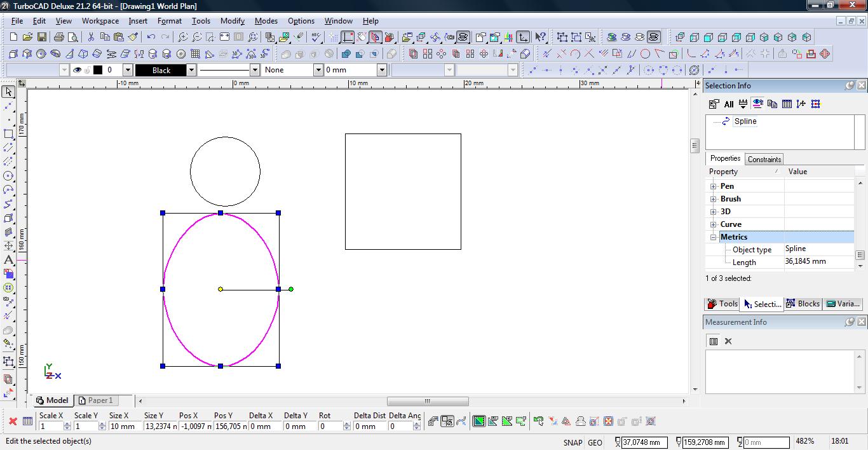Click the spell check ABC icon
The height and width of the screenshot is (450, 868).
tap(316, 37)
